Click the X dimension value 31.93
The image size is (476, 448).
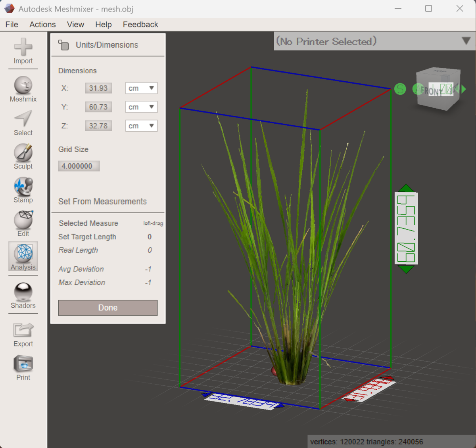tap(98, 88)
